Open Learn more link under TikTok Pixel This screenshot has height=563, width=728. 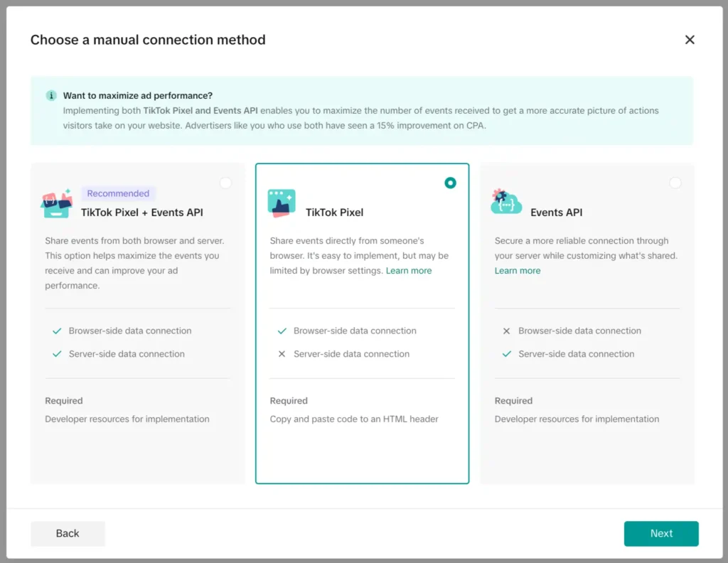coord(409,271)
